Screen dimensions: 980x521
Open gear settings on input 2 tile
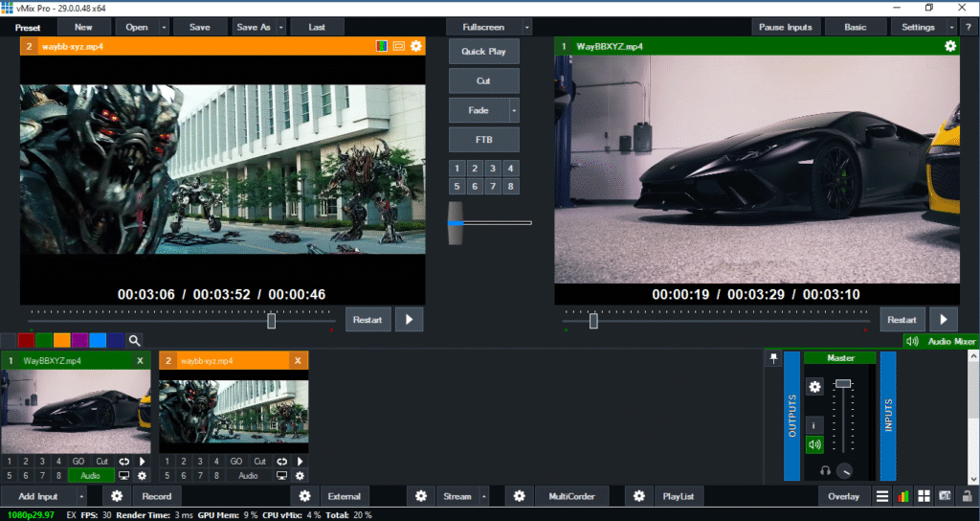click(300, 475)
